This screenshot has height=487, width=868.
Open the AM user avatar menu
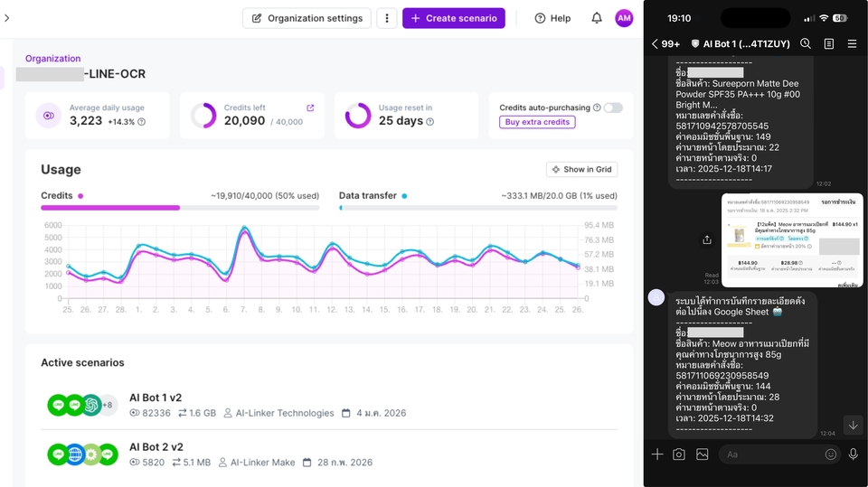click(x=624, y=18)
